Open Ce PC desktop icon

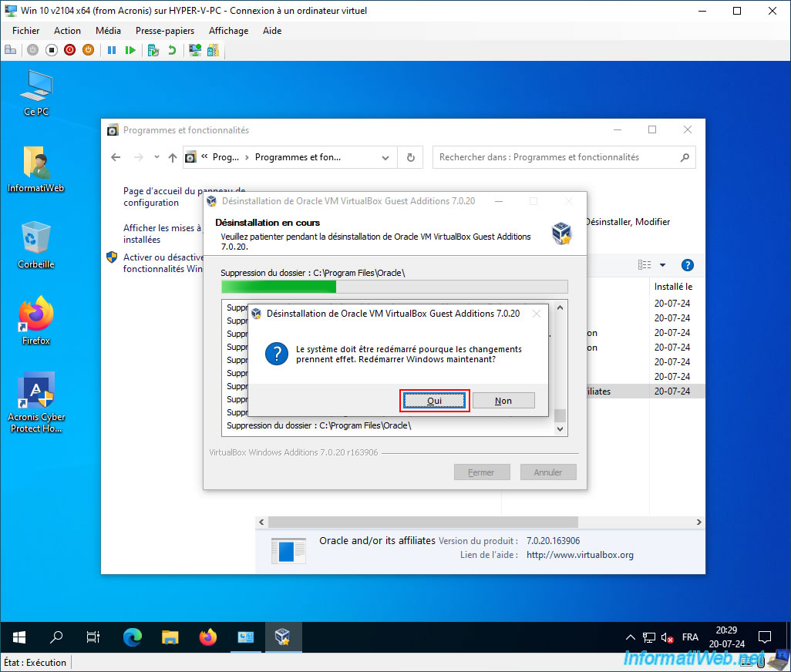pyautogui.click(x=36, y=94)
